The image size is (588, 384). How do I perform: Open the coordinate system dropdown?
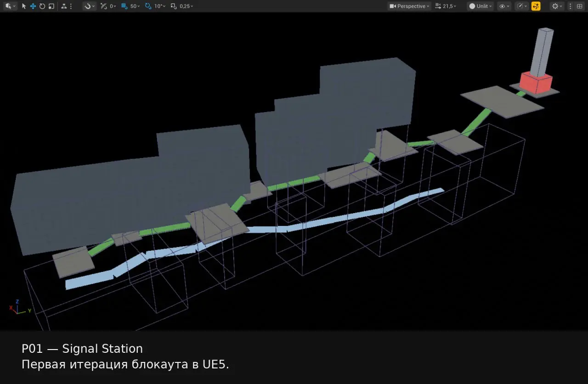coord(89,6)
